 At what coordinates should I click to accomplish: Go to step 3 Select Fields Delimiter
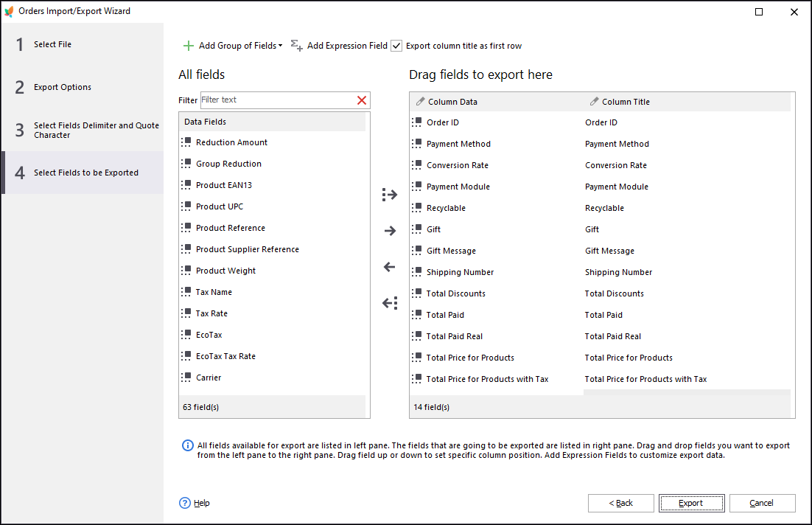click(x=83, y=130)
